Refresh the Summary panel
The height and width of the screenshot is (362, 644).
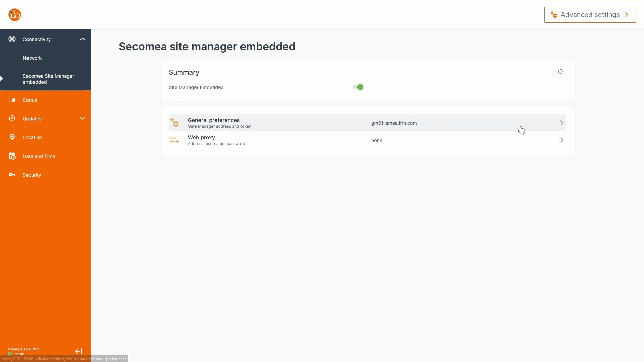coord(560,71)
